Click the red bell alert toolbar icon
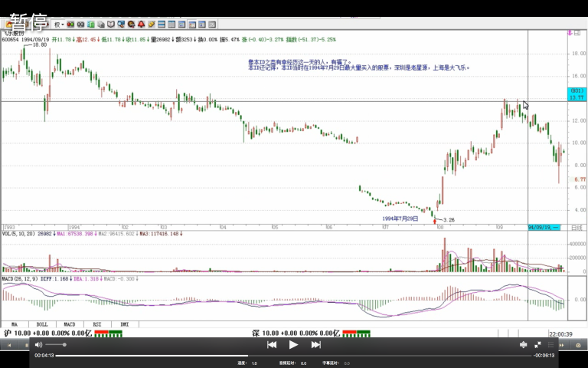Image resolution: width=588 pixels, height=368 pixels. point(141,25)
